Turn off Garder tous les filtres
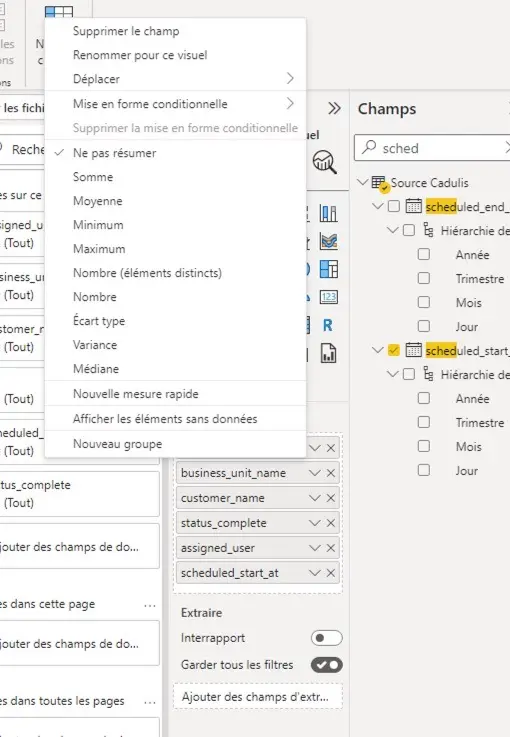This screenshot has height=737, width=510. pyautogui.click(x=327, y=665)
